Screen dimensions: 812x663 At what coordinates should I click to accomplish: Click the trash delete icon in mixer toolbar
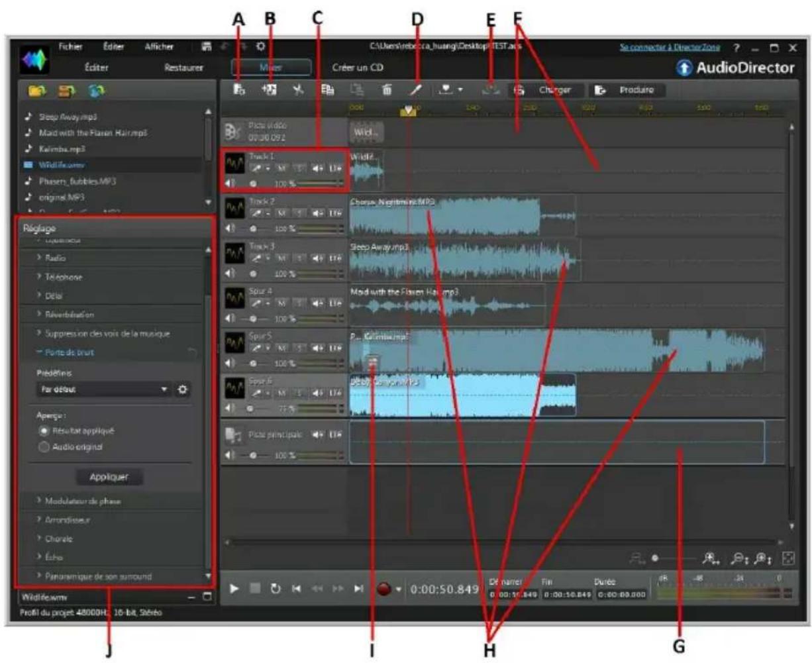coord(387,90)
